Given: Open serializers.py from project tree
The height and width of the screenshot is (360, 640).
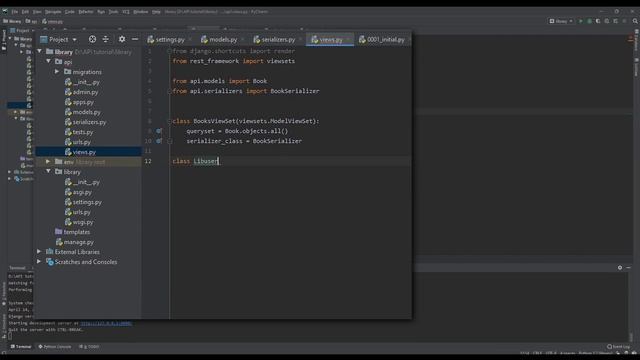Looking at the screenshot, I should coord(86,122).
